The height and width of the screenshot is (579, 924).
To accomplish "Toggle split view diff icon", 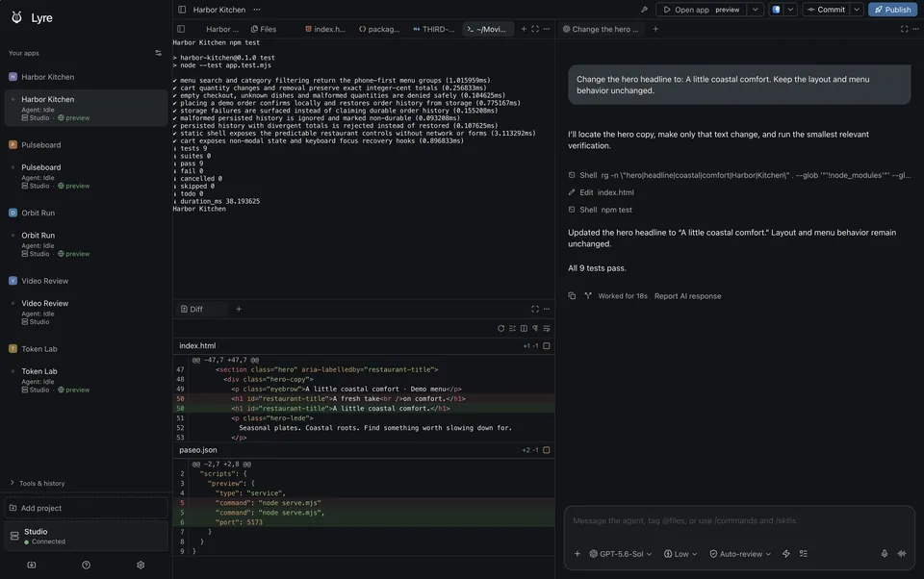I will coord(524,329).
